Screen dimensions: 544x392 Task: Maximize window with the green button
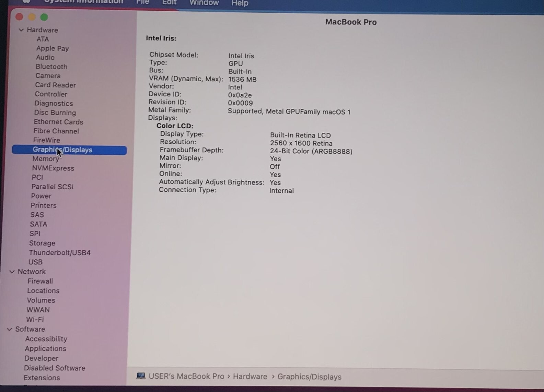pyautogui.click(x=44, y=17)
